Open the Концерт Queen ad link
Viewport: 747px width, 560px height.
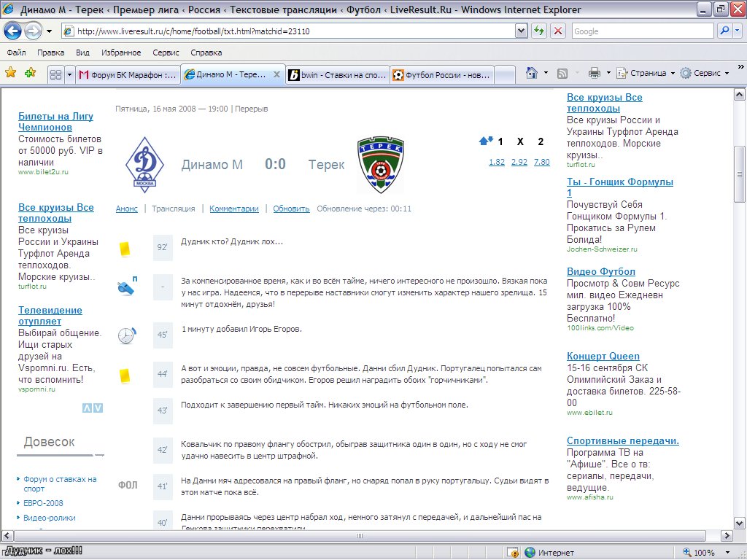pos(603,356)
